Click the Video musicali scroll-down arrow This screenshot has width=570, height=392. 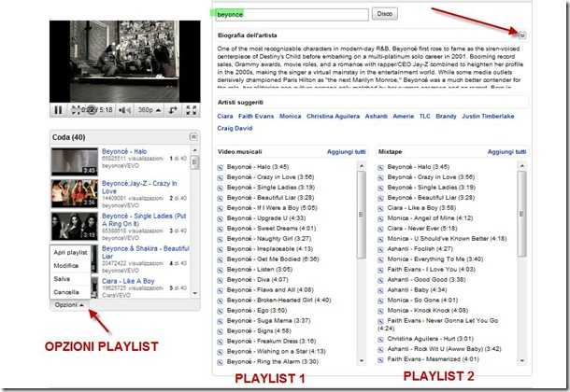[x=362, y=361]
